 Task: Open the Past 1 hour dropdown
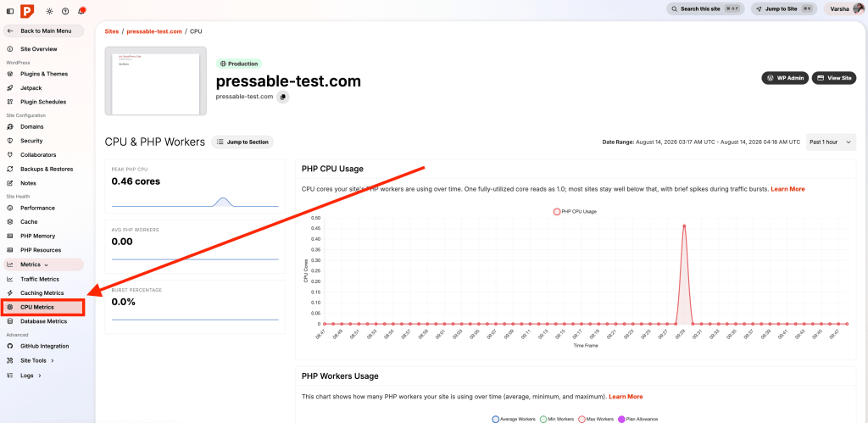click(832, 142)
